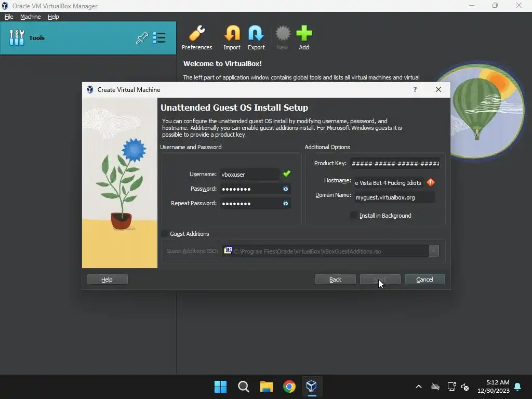This screenshot has height=399, width=532.
Task: Click the green Add machine icon
Action: point(304,37)
